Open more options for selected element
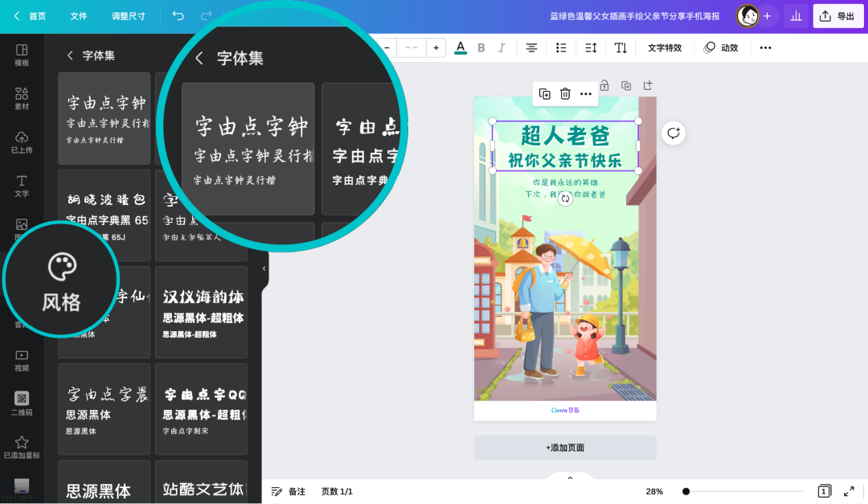The image size is (868, 504). (x=586, y=93)
